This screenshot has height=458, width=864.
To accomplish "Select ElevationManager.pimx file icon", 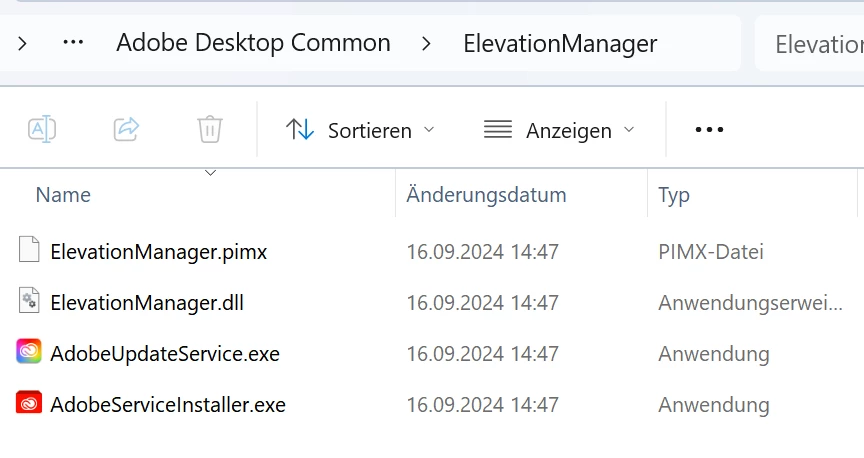I will [x=29, y=249].
